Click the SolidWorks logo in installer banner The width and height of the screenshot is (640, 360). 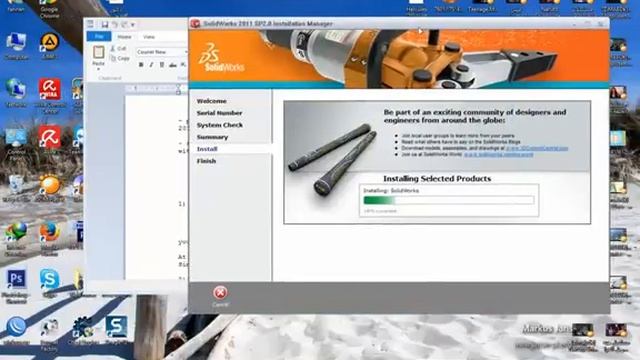pyautogui.click(x=221, y=59)
